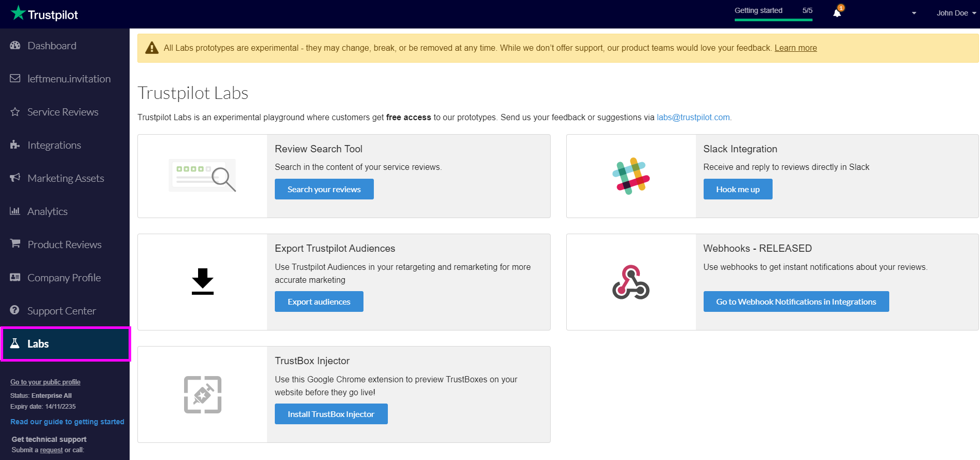The height and width of the screenshot is (460, 980).
Task: Click the invitation envelope icon
Action: 15,79
